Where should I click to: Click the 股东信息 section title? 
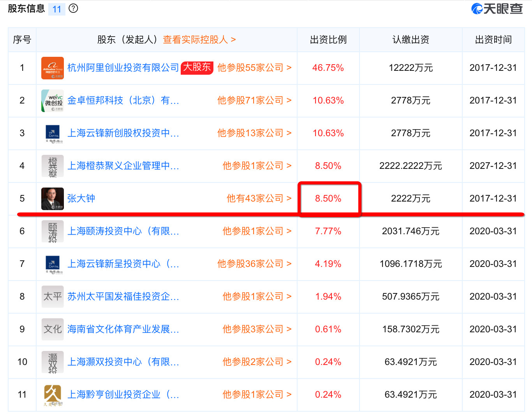26,8
